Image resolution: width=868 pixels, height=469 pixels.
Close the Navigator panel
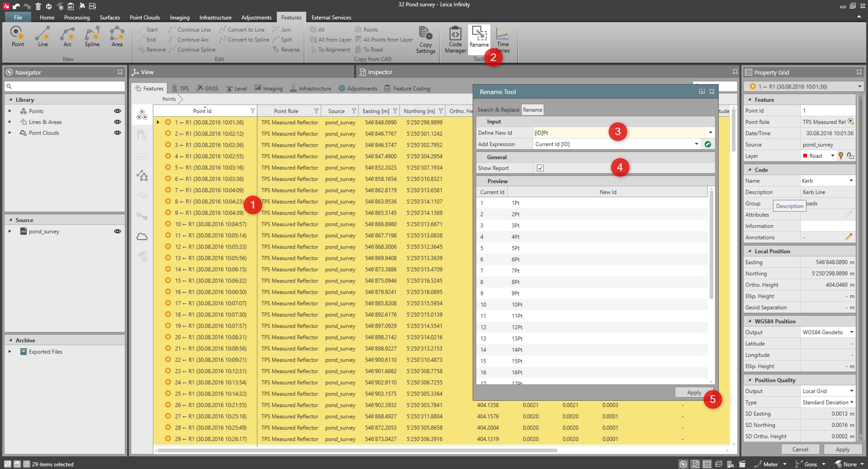click(120, 72)
